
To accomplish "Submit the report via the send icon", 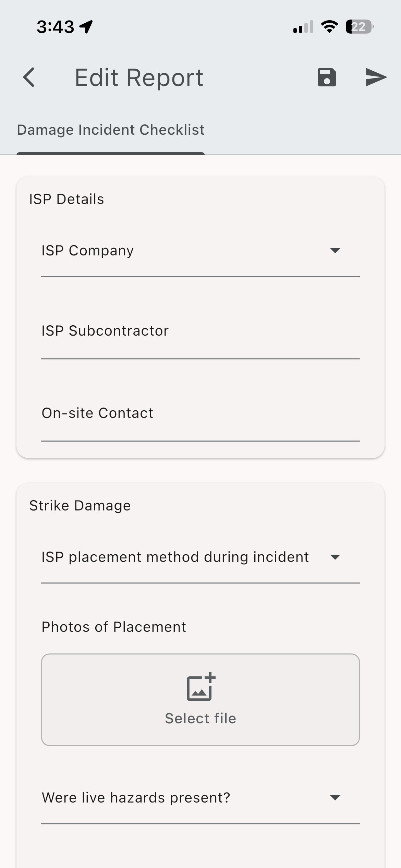I will pyautogui.click(x=376, y=77).
